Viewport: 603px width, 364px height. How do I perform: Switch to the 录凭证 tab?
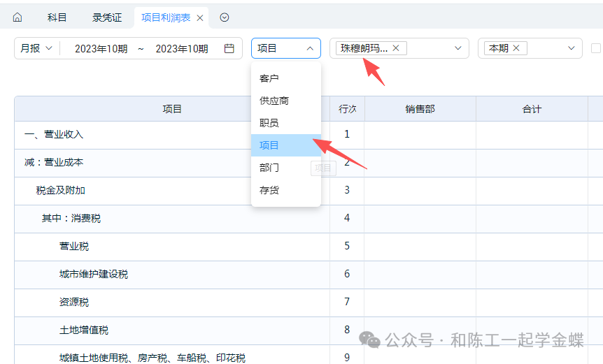(106, 17)
